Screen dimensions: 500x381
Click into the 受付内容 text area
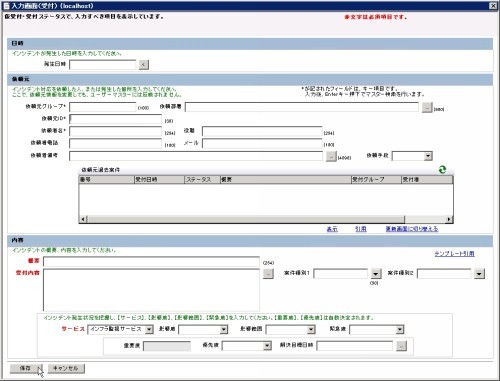151,290
